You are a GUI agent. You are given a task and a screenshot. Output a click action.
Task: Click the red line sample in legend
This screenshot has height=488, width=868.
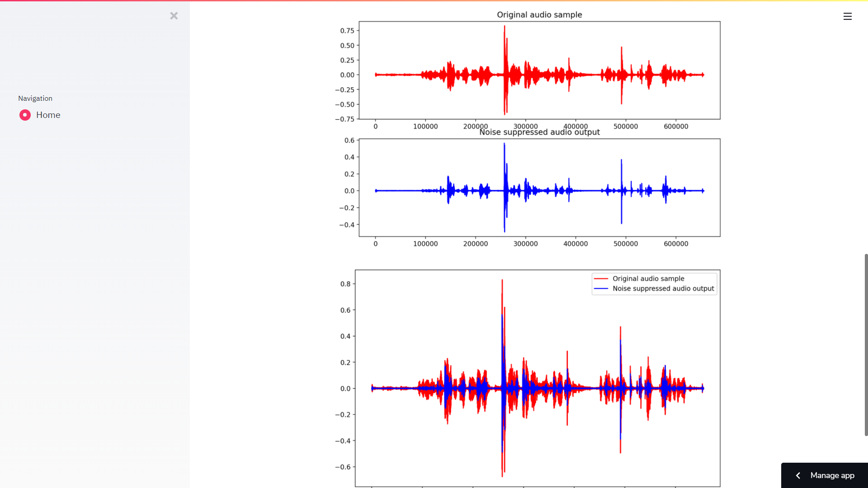click(601, 279)
